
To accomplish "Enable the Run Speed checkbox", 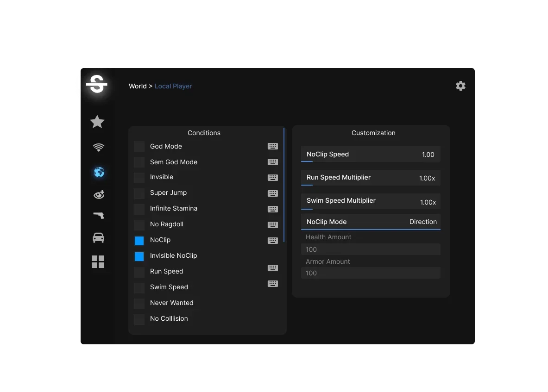I will coord(139,272).
